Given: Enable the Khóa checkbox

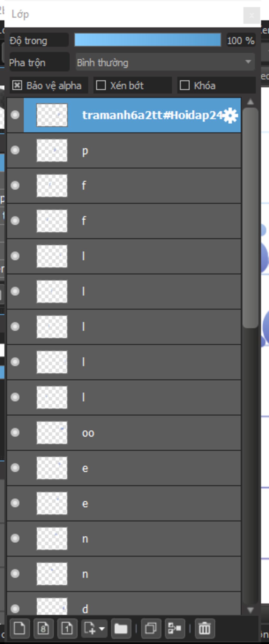Looking at the screenshot, I should (185, 85).
